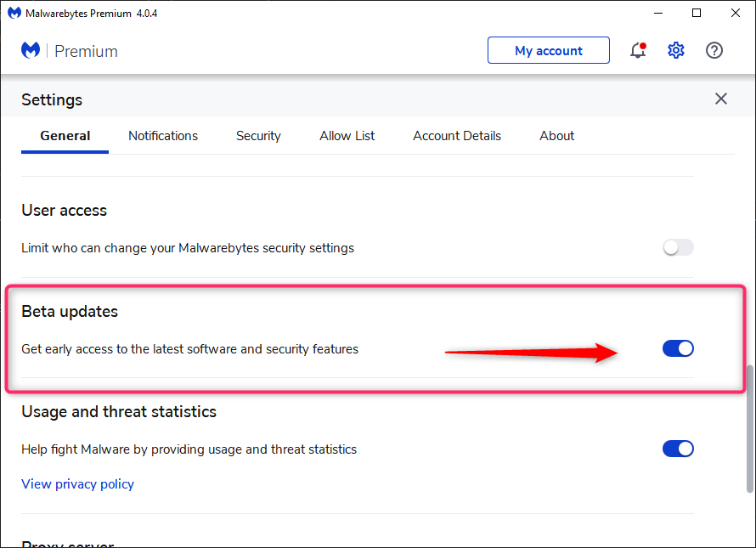Go to the Allow List tab
The image size is (756, 548).
coord(347,136)
